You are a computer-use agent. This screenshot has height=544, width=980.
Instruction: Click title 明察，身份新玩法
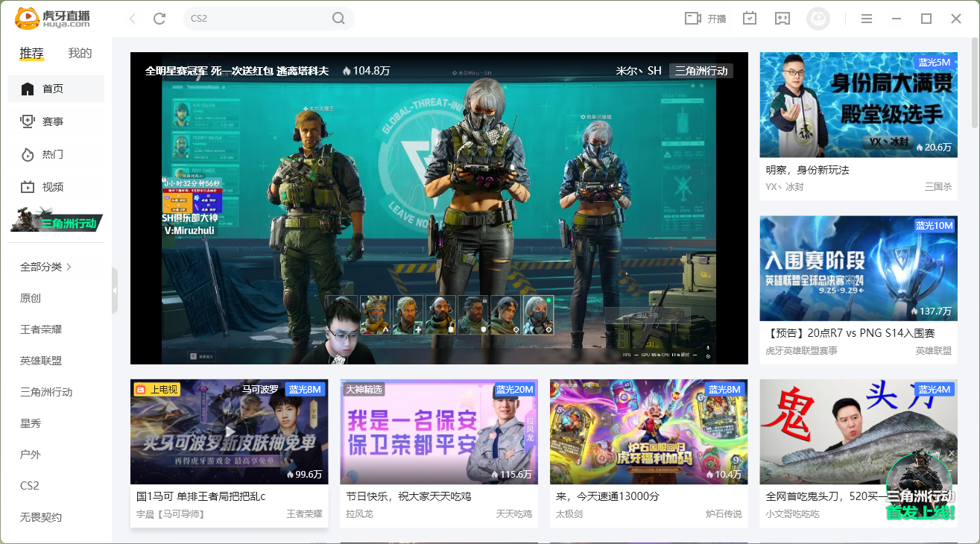click(x=807, y=170)
